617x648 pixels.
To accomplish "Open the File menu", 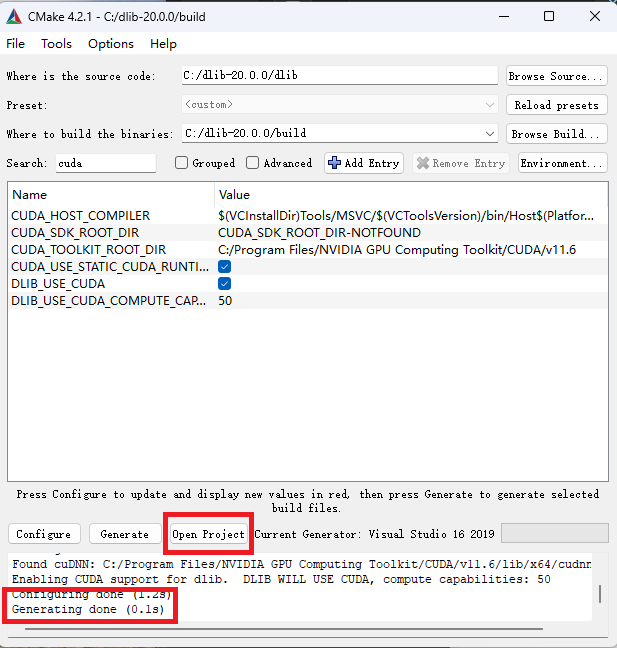I will click(16, 44).
